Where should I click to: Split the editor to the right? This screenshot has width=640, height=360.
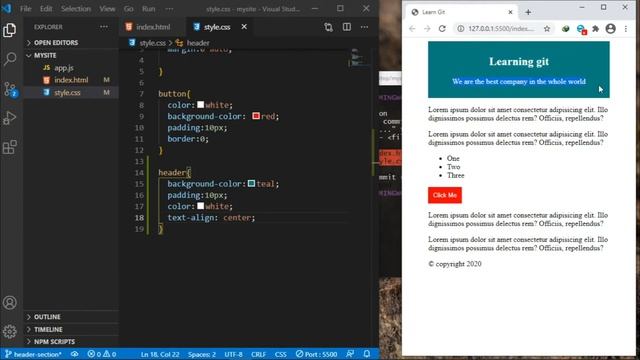tap(347, 27)
